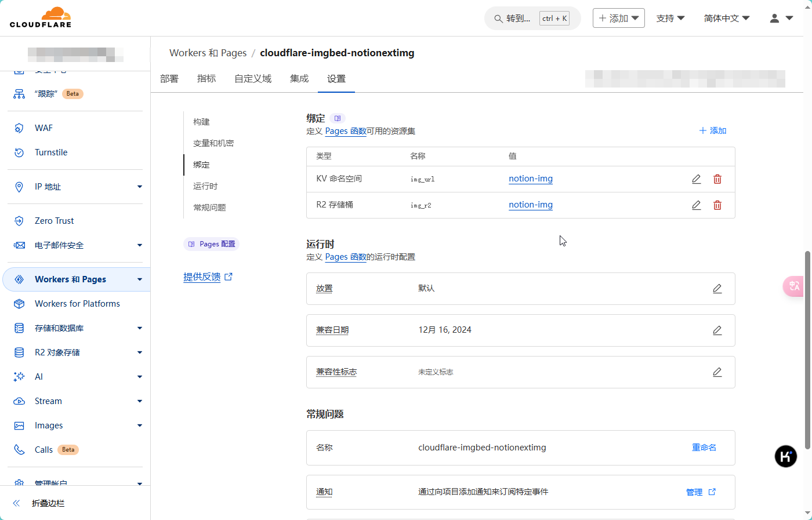Screen dimensions: 812x520
Task: Click the black floating helper icon
Action: pos(786,456)
